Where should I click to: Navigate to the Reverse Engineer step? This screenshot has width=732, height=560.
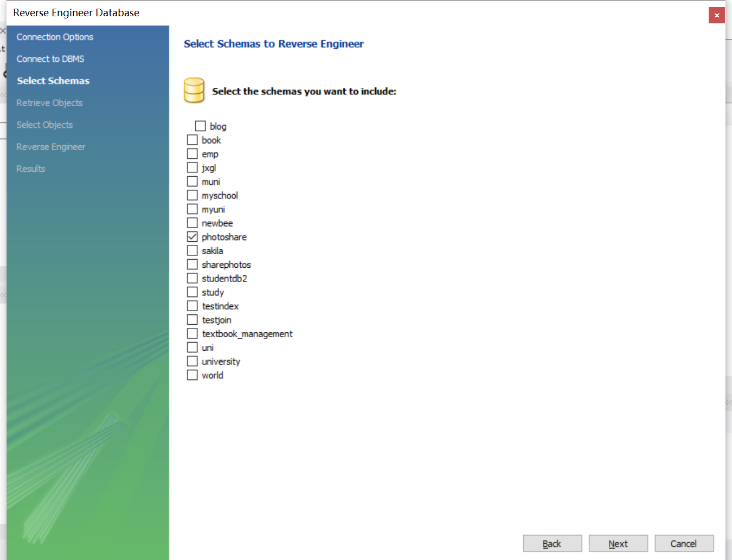coord(50,146)
